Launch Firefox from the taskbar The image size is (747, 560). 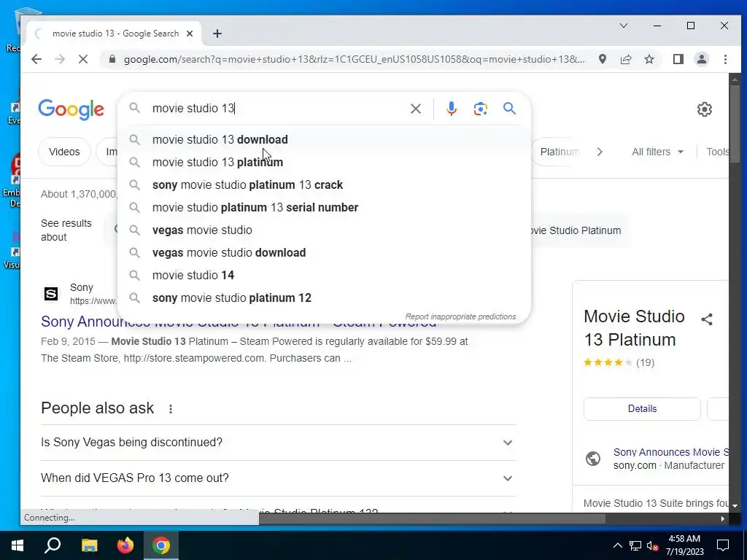coord(125,545)
